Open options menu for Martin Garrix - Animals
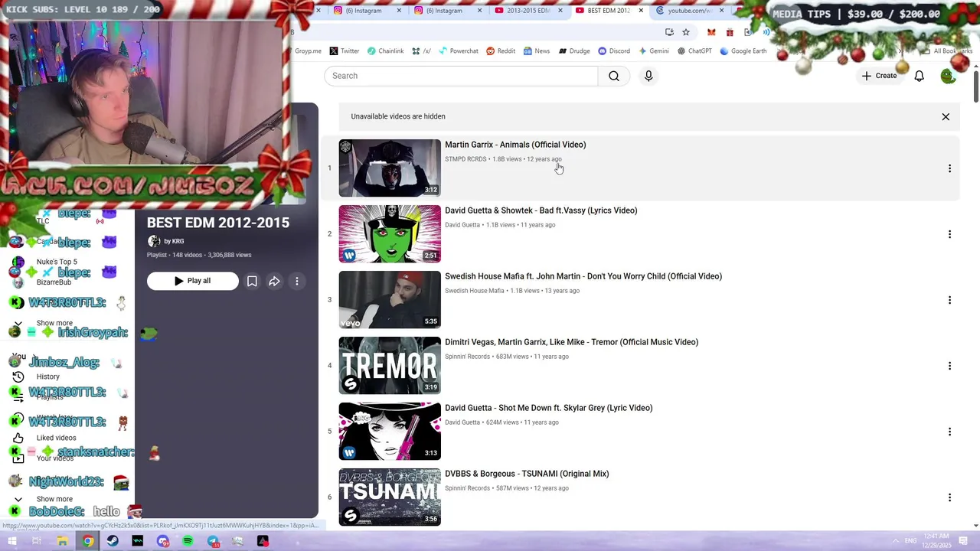 point(949,168)
